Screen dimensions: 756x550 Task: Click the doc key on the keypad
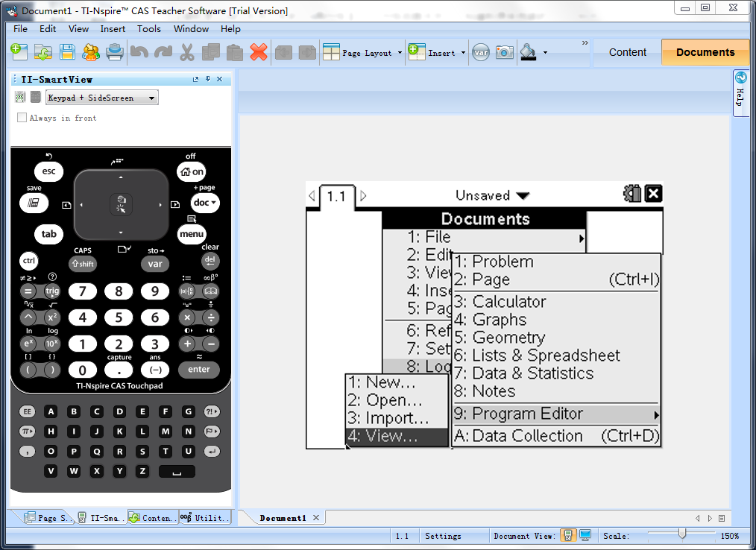point(205,203)
